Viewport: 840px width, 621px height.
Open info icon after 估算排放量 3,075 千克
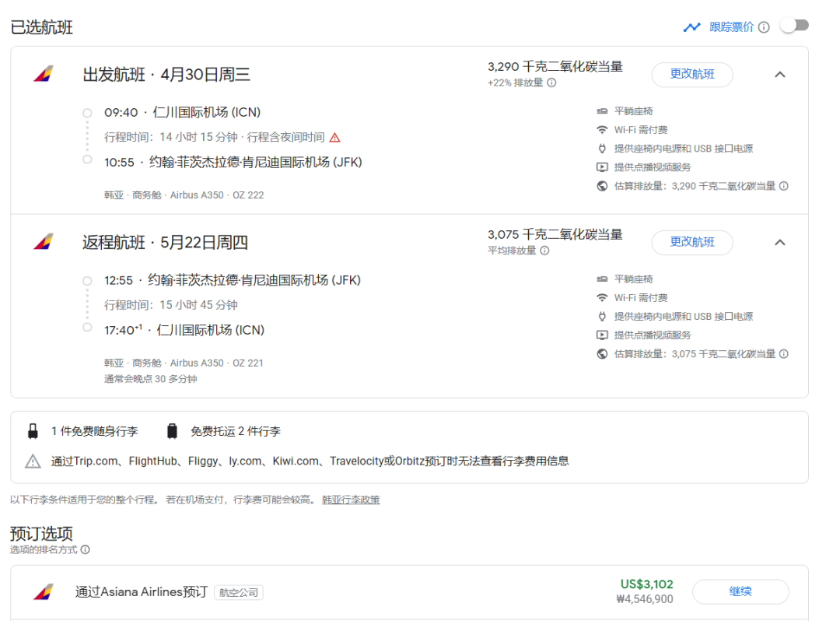pos(784,353)
